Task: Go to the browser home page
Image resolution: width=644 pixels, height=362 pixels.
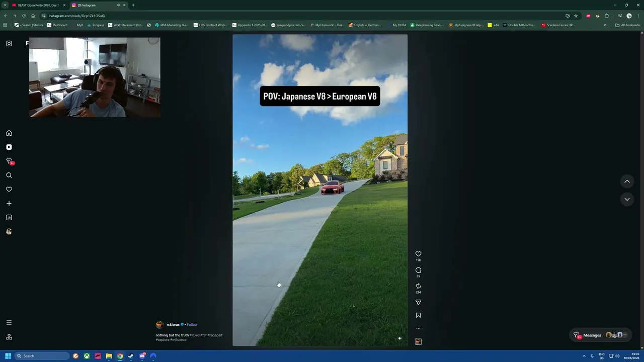Action: click(33, 16)
